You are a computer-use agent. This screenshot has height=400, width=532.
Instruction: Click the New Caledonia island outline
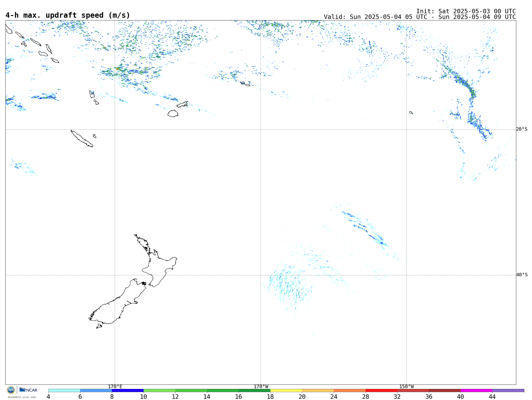(82, 138)
